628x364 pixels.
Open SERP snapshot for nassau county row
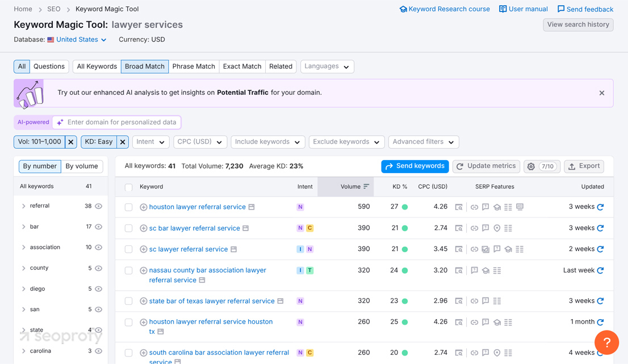pos(459,270)
